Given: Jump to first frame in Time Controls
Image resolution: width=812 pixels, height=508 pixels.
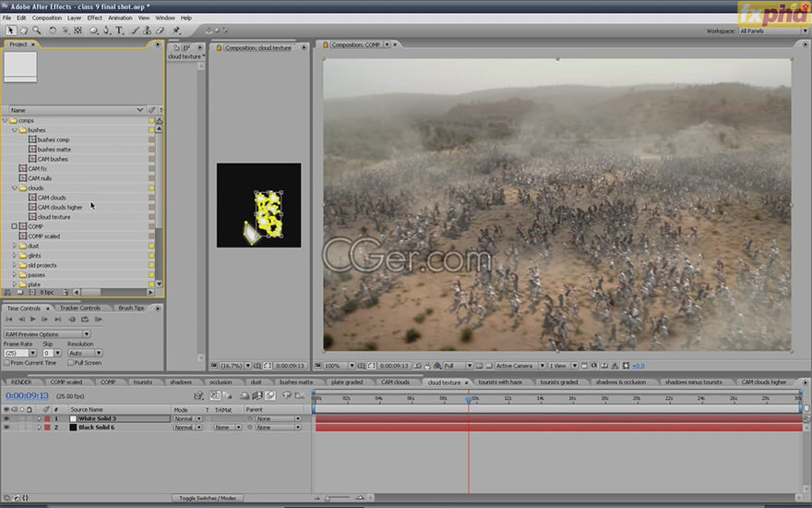Looking at the screenshot, I should point(9,320).
